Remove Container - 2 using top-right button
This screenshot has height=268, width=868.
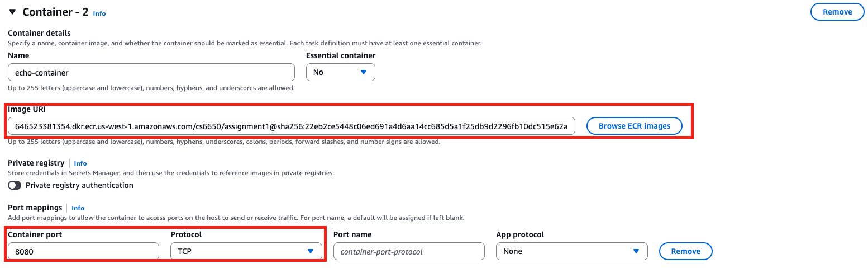pyautogui.click(x=837, y=12)
